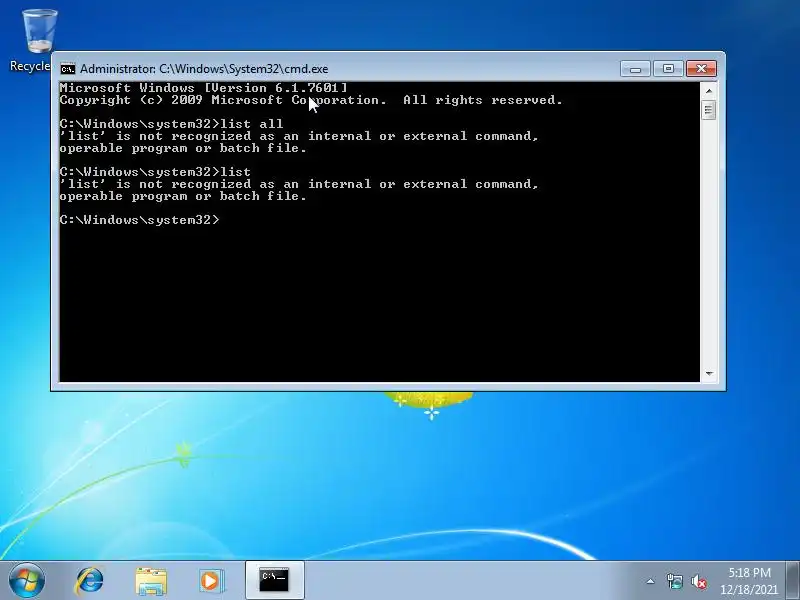The width and height of the screenshot is (800, 600).
Task: Click the console scrollbar down arrow
Action: click(x=709, y=373)
